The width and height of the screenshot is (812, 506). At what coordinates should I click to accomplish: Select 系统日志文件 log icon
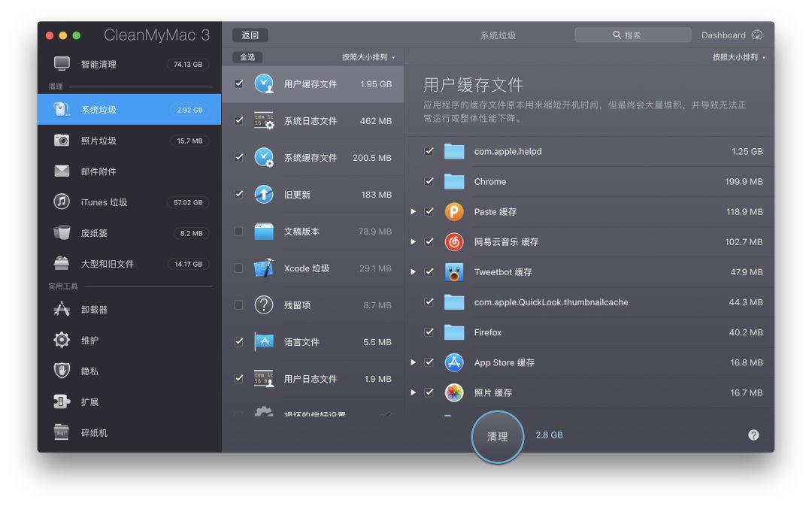click(264, 120)
